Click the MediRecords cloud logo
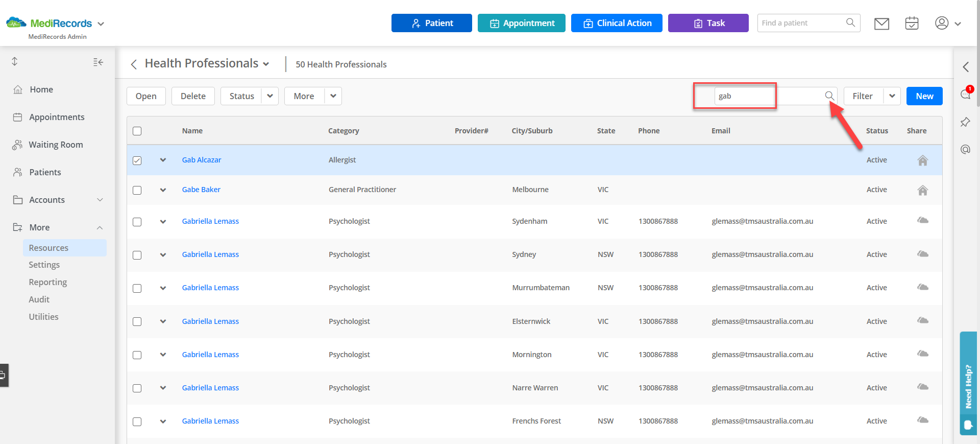 16,22
